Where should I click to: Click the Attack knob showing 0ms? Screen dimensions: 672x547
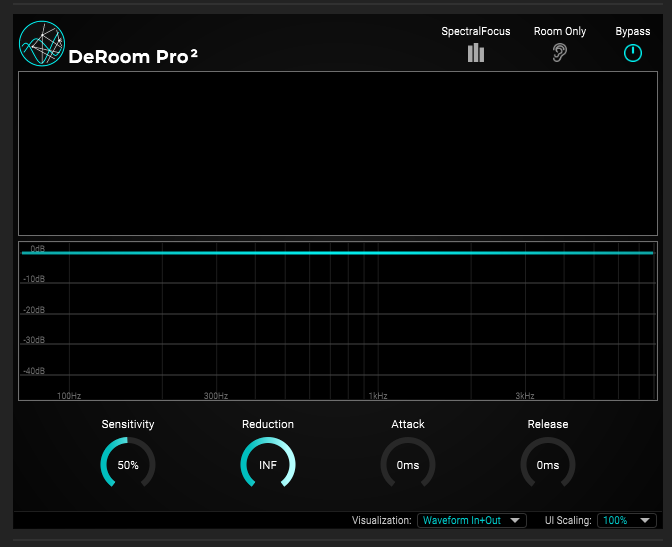tap(408, 465)
